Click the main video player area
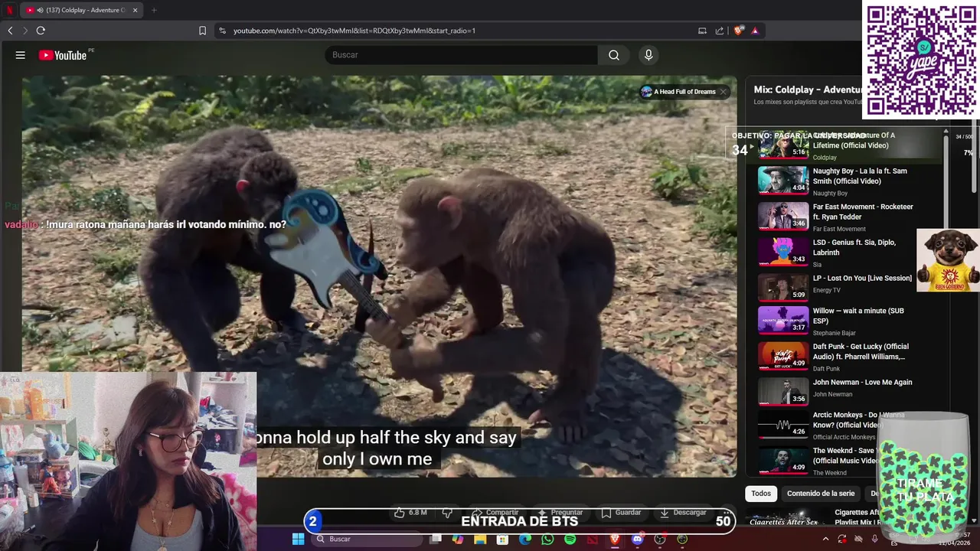 (379, 275)
